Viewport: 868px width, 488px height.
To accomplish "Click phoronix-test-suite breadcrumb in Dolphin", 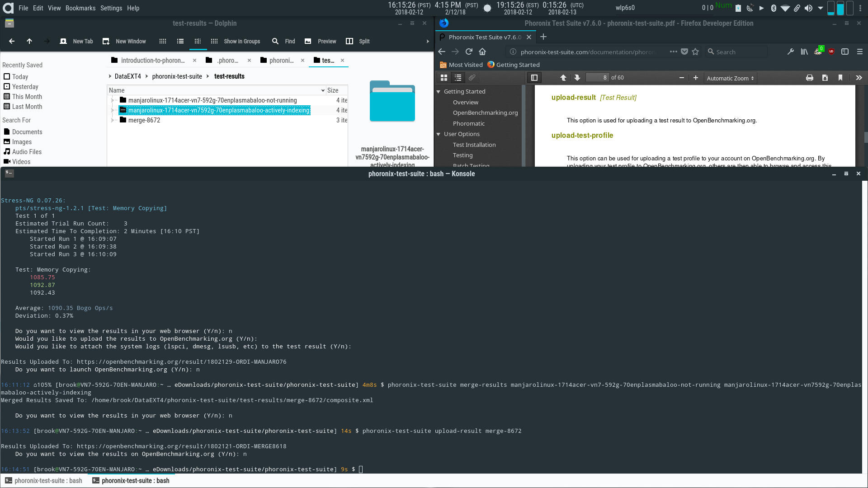I will [177, 76].
